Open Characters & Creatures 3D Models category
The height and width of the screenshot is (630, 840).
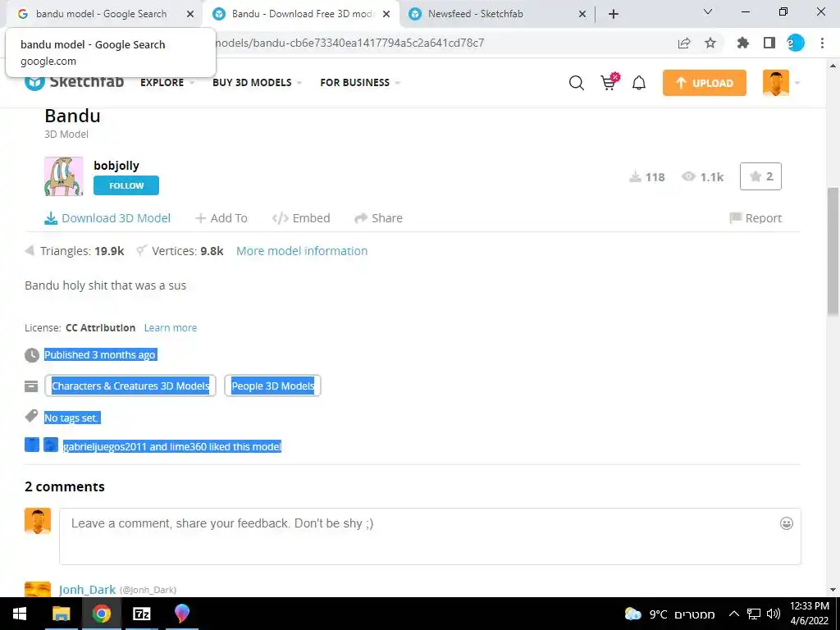coord(130,386)
